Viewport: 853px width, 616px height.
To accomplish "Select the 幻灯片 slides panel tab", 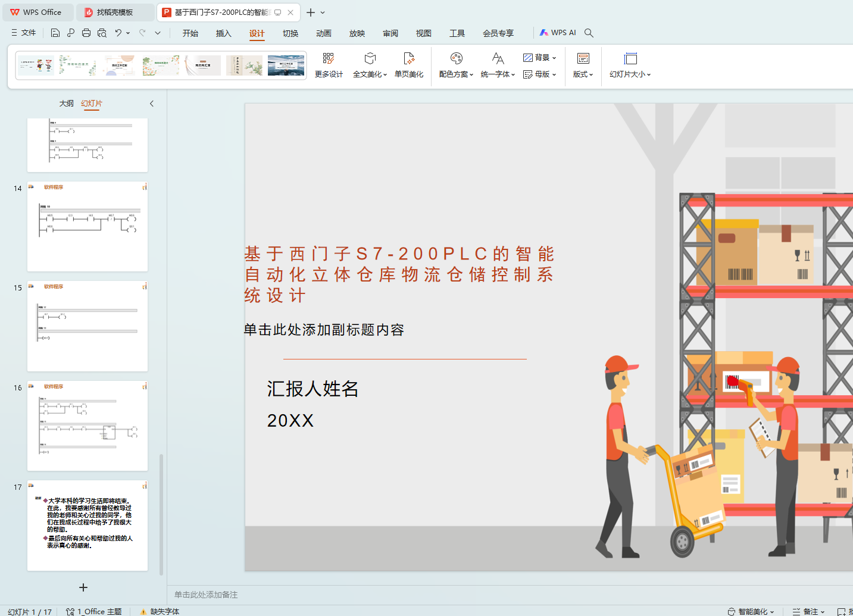I will (x=92, y=104).
